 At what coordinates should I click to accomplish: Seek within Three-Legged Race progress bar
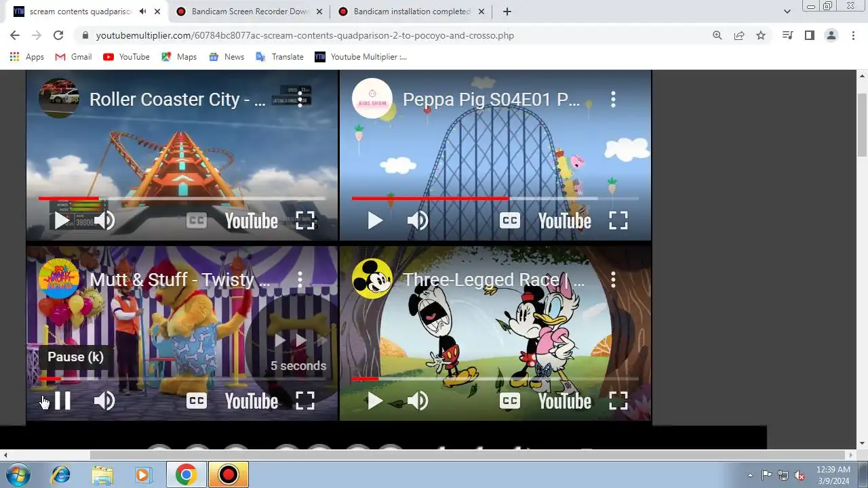pos(495,379)
